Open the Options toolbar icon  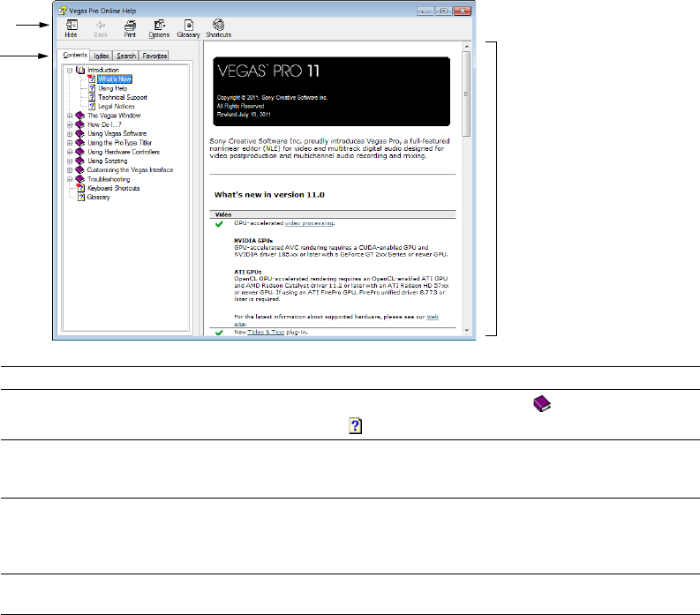[159, 28]
